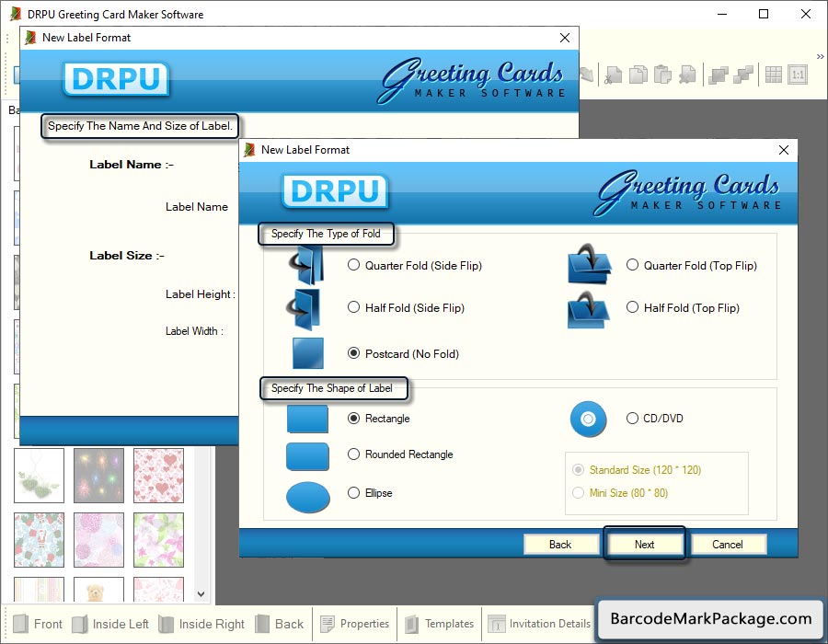The width and height of the screenshot is (828, 644).
Task: Click the Paste clipboard toolbar icon
Action: [x=662, y=75]
